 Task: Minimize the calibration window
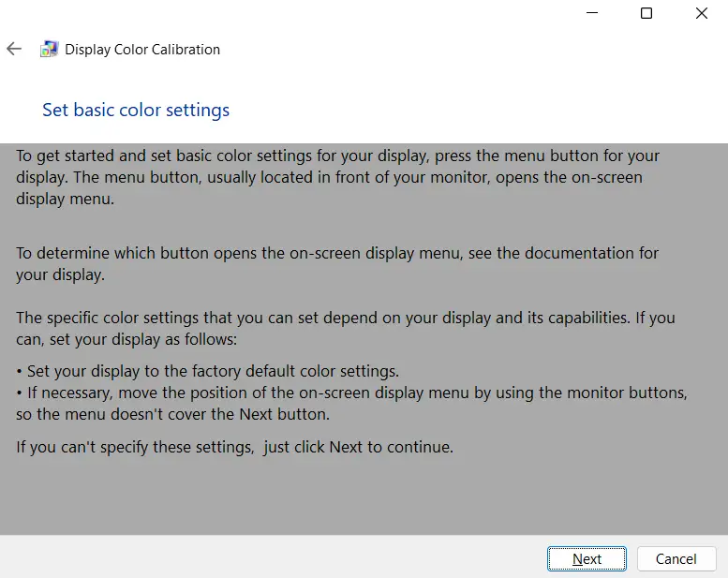pos(592,13)
